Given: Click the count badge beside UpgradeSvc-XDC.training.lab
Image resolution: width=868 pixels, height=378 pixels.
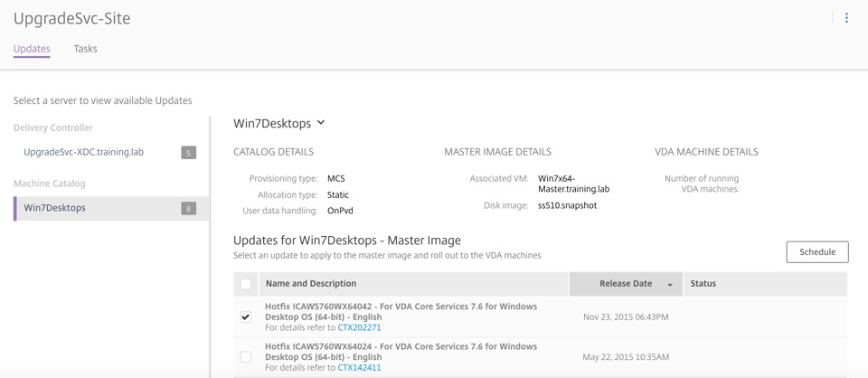Looking at the screenshot, I should [x=188, y=153].
